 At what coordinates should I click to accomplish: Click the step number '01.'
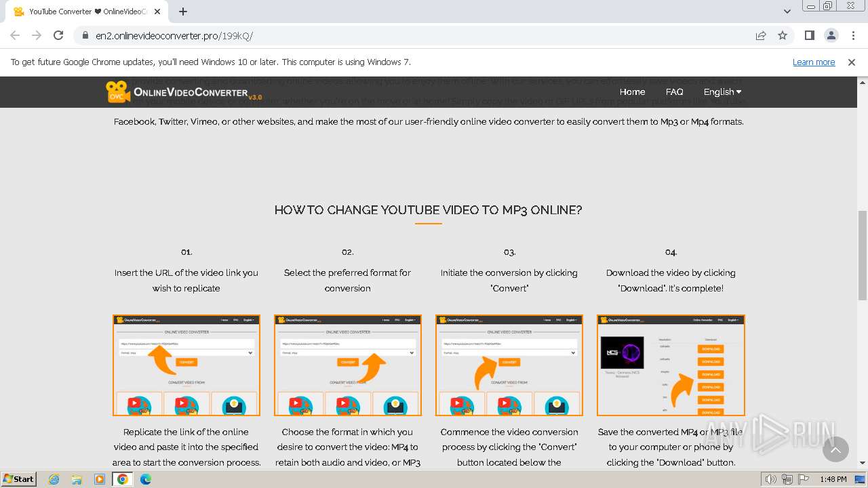[186, 252]
